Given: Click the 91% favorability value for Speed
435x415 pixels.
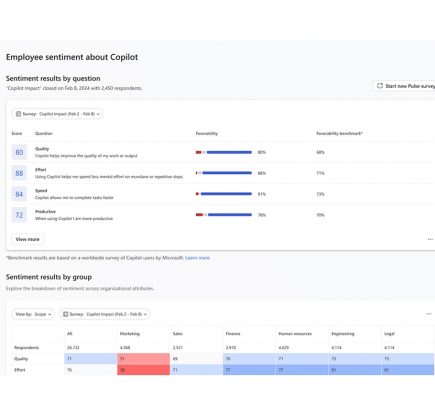Looking at the screenshot, I should click(x=262, y=194).
